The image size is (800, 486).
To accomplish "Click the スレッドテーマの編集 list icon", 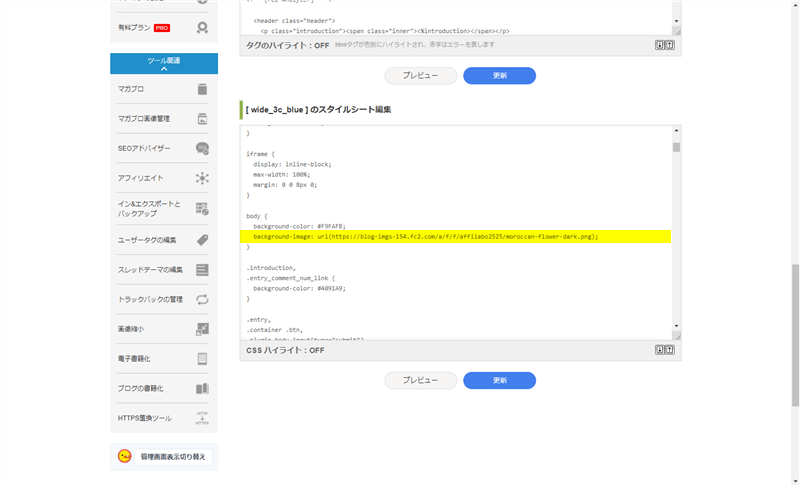I will 202,270.
